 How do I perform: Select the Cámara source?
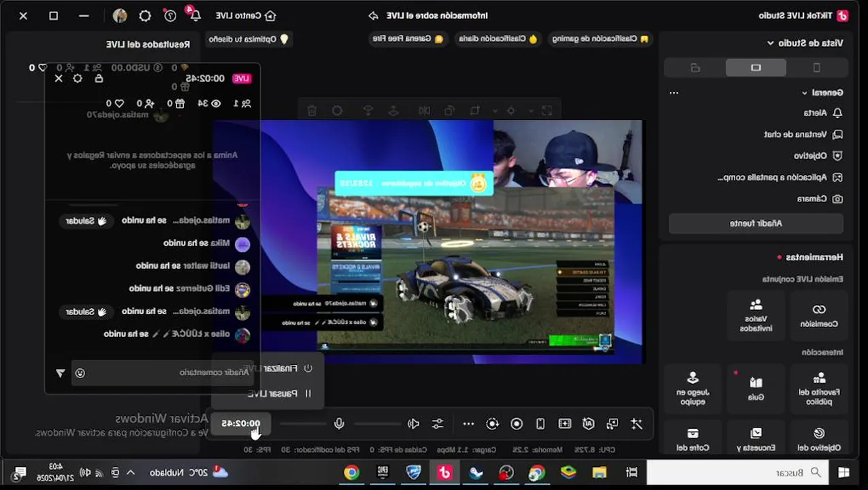(x=820, y=199)
